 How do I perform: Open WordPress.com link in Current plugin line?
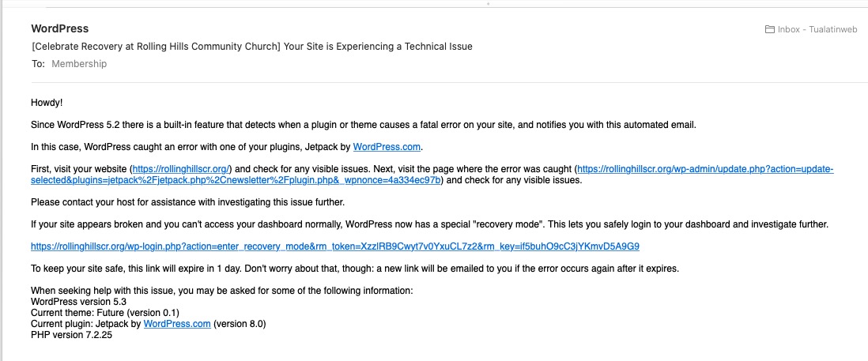[x=177, y=324]
